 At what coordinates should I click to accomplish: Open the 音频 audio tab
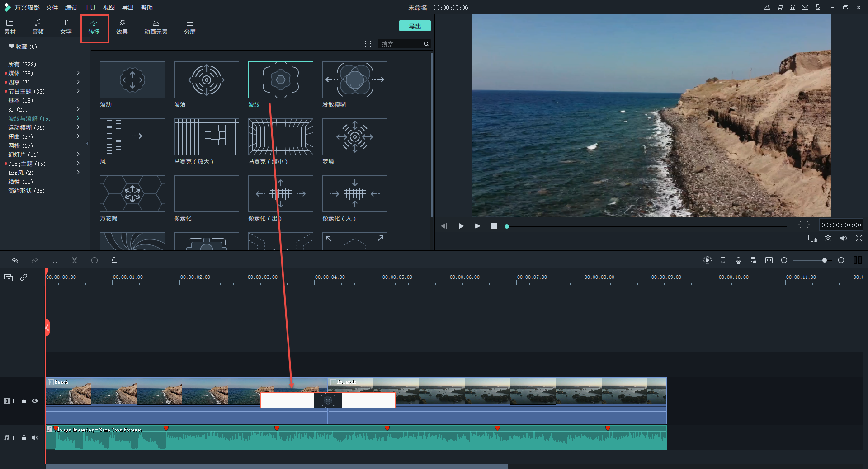pos(38,27)
